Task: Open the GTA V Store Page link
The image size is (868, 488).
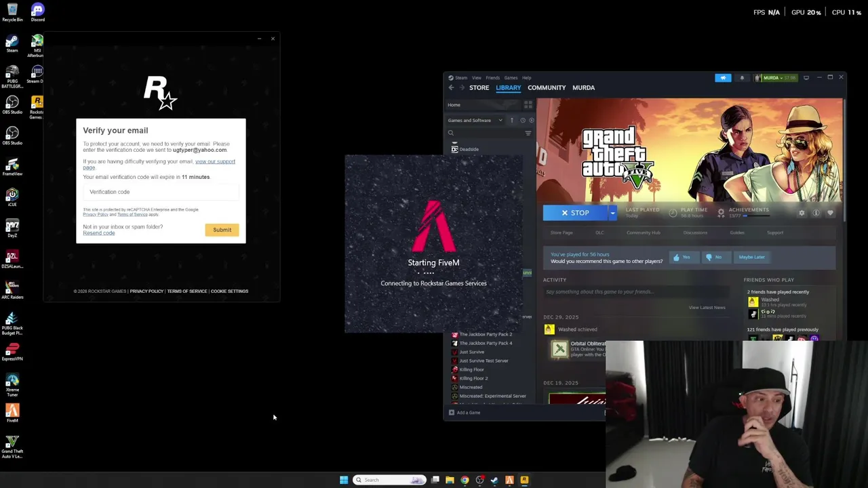Action: click(561, 232)
